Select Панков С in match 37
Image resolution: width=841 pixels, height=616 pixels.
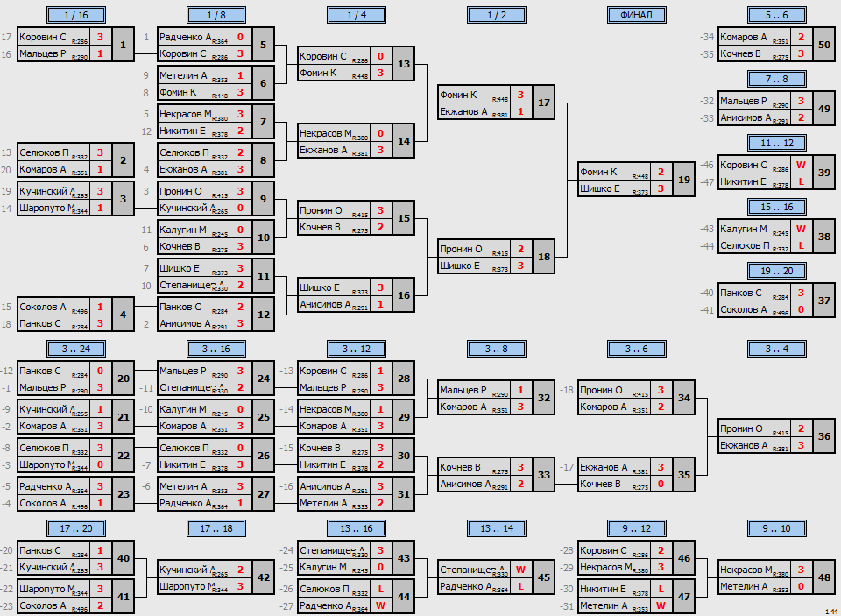tap(753, 293)
